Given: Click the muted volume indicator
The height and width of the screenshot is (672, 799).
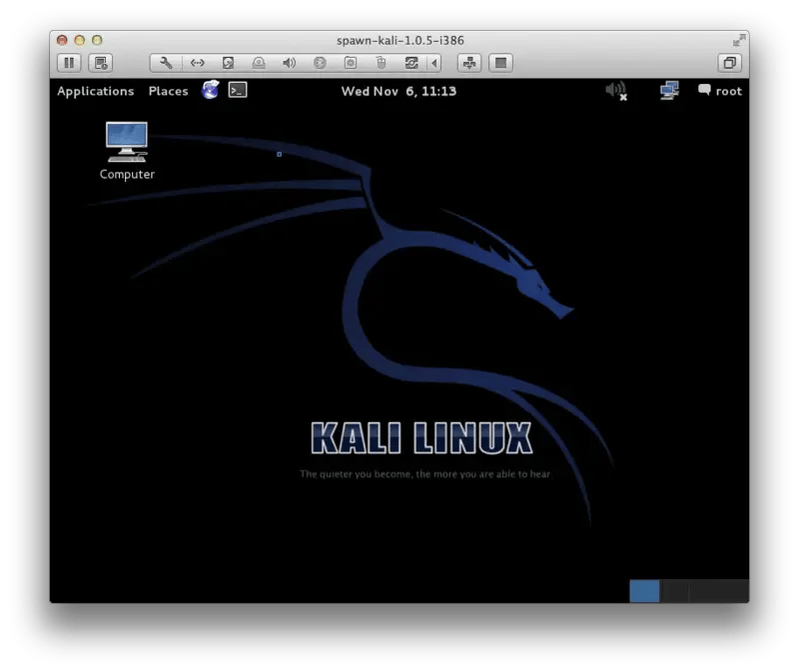Looking at the screenshot, I should click(616, 91).
